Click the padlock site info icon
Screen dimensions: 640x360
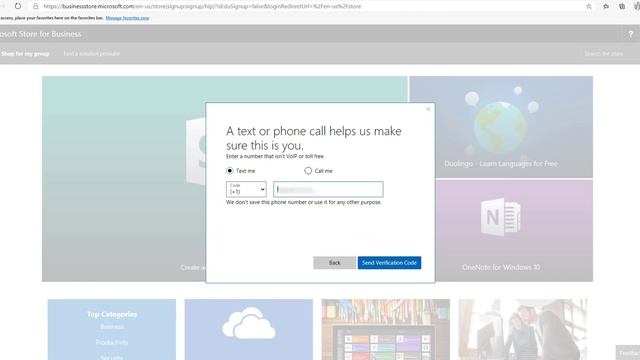coord(36,6)
